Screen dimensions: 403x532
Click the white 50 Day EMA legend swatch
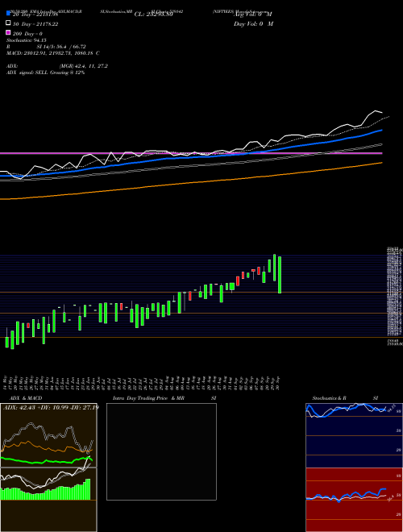click(x=9, y=23)
